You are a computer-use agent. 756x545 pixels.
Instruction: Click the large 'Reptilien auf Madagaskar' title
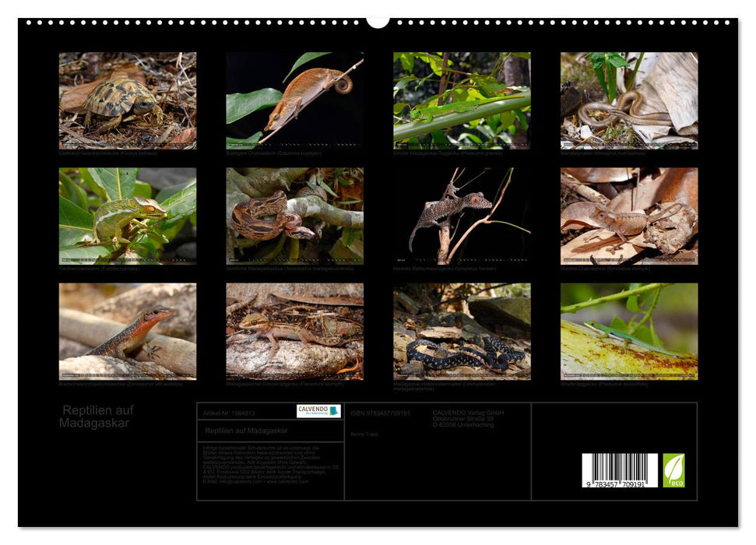[x=97, y=417]
